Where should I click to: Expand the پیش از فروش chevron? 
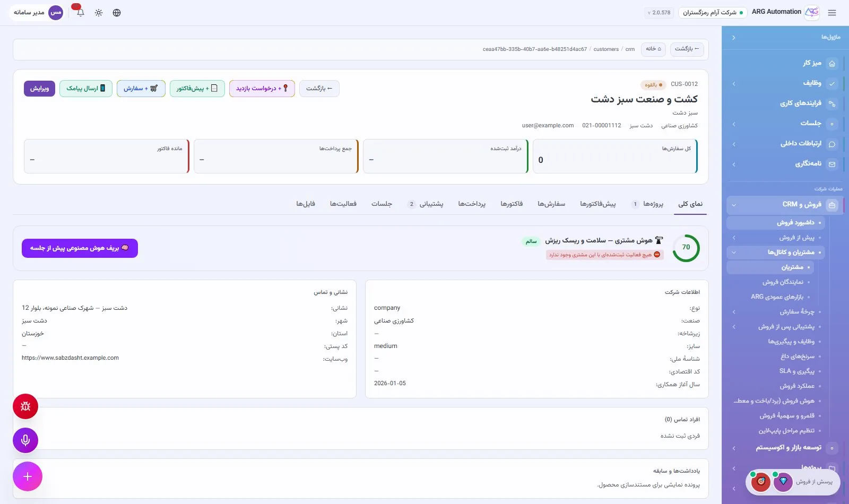tap(733, 238)
